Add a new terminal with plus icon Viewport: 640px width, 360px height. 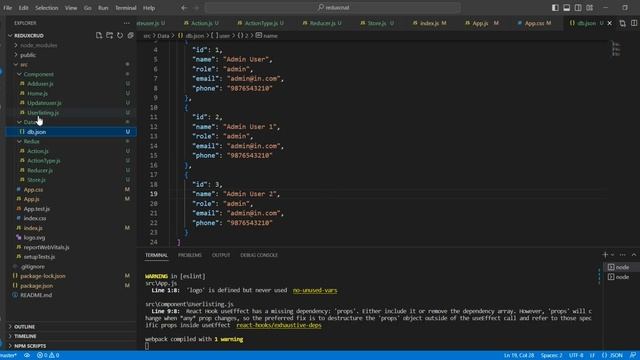[605, 255]
